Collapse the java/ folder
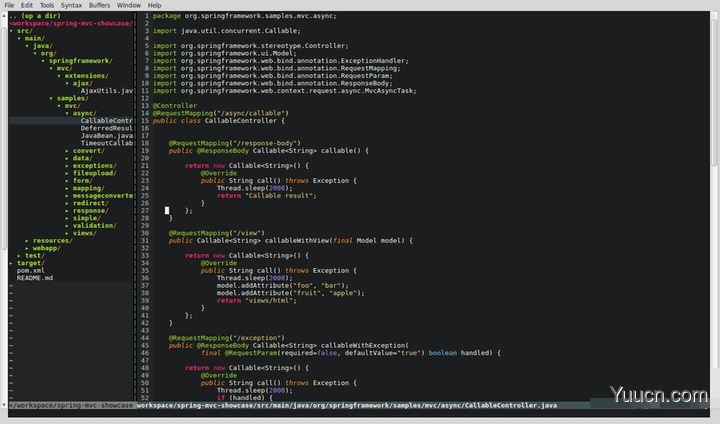This screenshot has height=424, width=720. pos(39,46)
